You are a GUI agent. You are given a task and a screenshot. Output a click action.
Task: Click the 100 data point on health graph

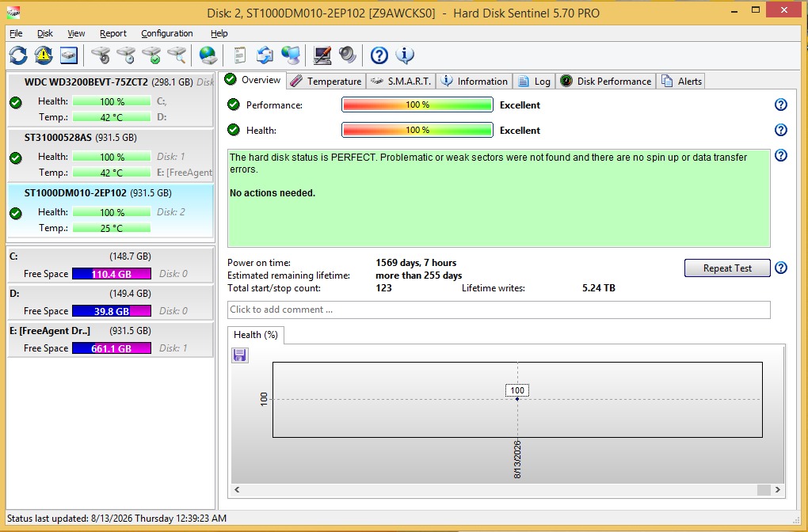(x=517, y=399)
